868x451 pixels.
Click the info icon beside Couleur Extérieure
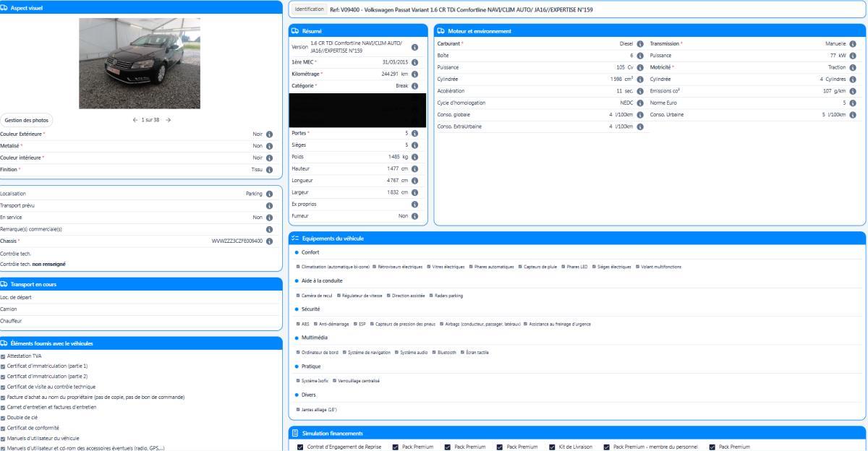[269, 134]
